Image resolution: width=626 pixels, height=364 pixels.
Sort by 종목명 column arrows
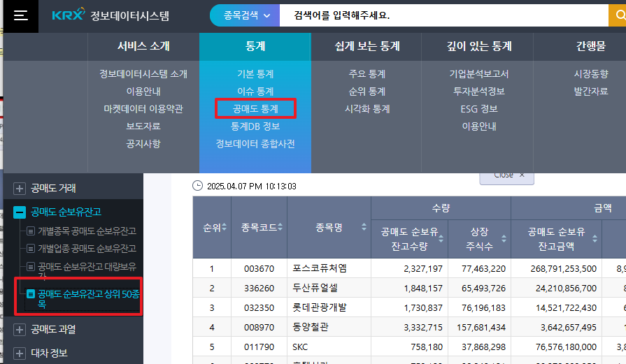[x=364, y=227]
